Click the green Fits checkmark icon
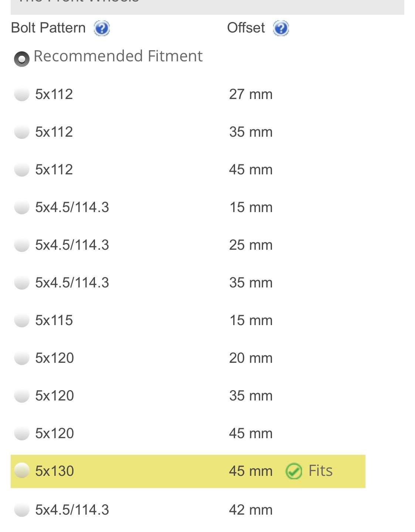Image resolution: width=415 pixels, height=532 pixels. [294, 471]
